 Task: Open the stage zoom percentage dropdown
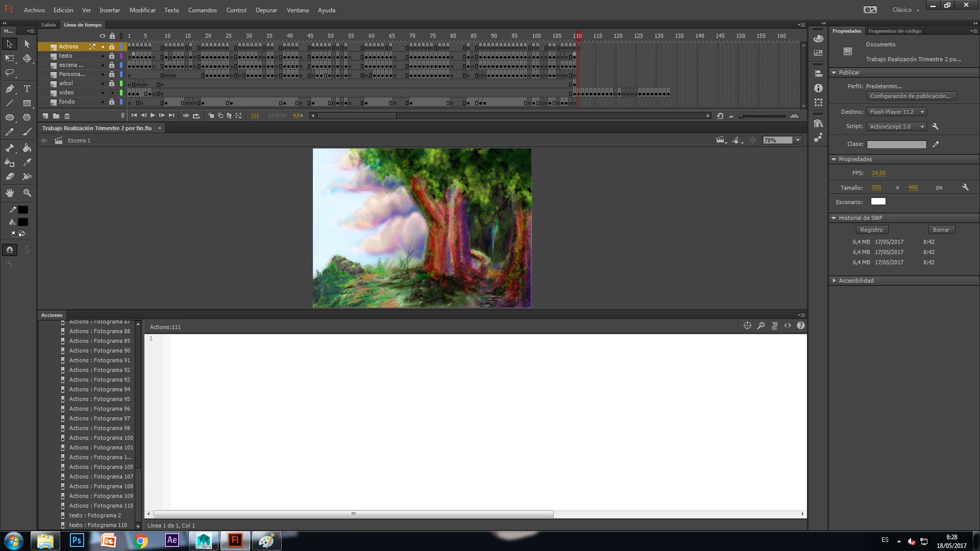click(x=797, y=140)
